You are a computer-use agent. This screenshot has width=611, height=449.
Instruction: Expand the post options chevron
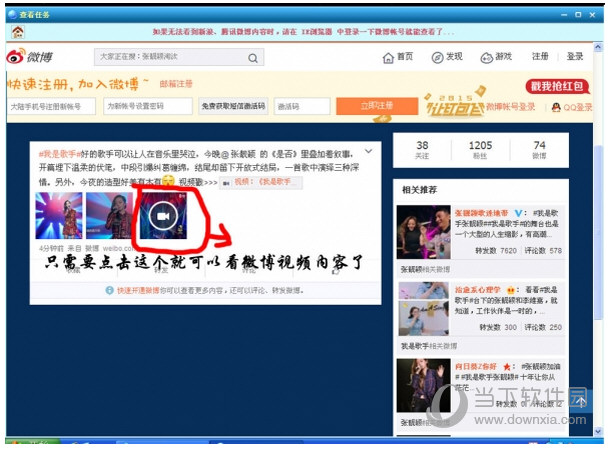click(368, 151)
